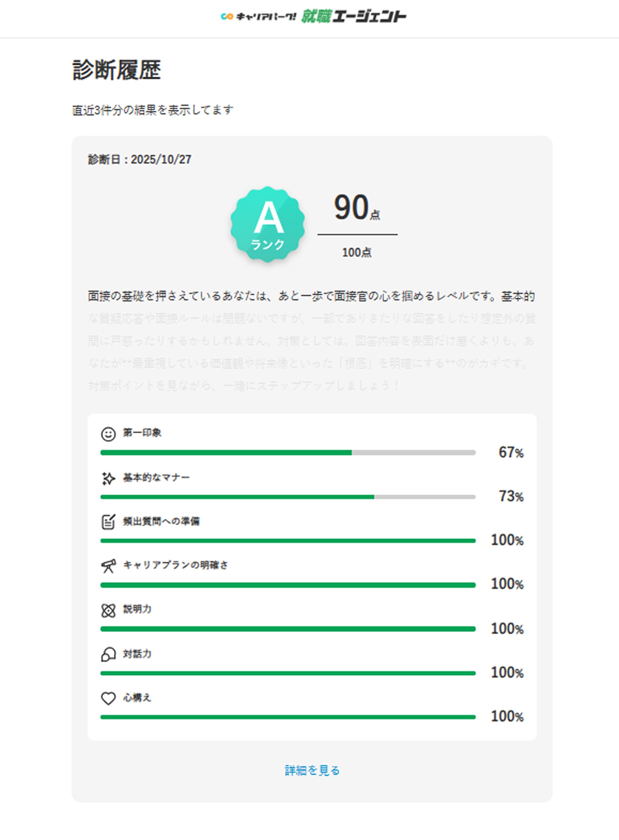Click the 診断履歴 page heading

coord(116,70)
